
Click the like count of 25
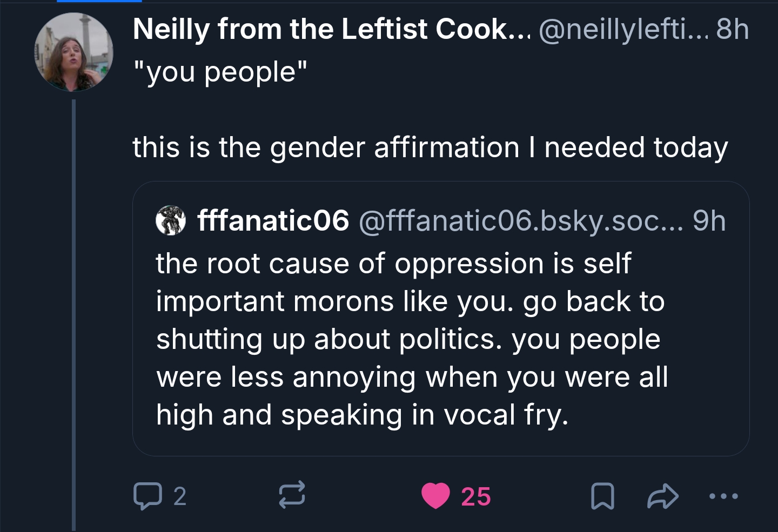pyautogui.click(x=475, y=496)
